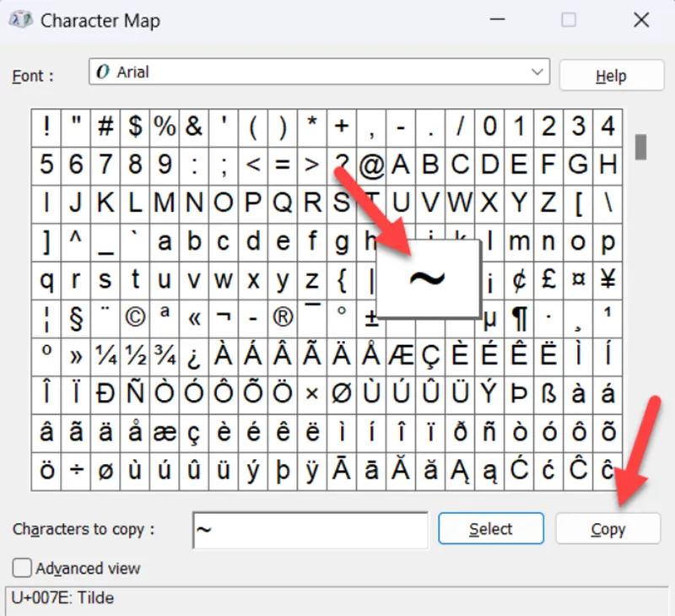The image size is (675, 616).
Task: Select the asterisk * character
Action: (312, 128)
